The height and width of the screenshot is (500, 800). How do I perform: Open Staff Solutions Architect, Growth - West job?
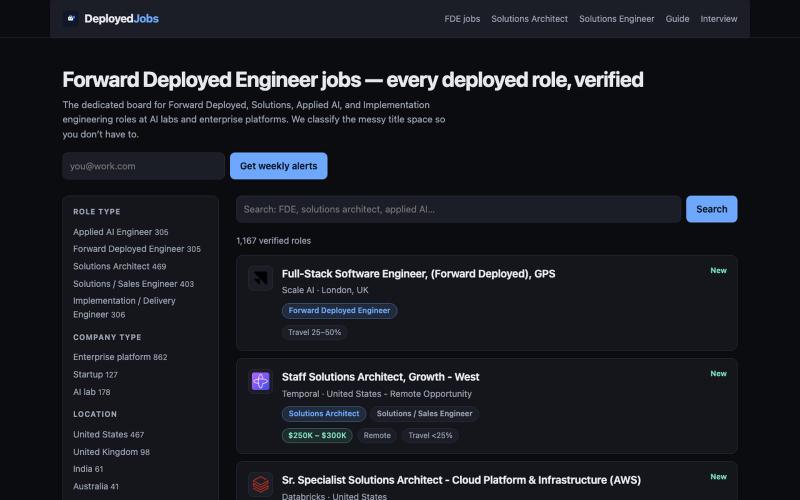click(x=380, y=377)
